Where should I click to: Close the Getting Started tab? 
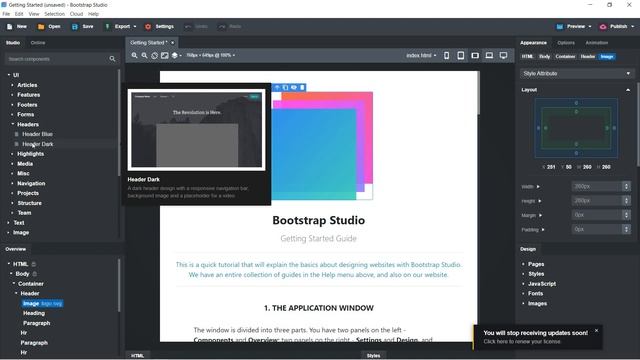172,42
